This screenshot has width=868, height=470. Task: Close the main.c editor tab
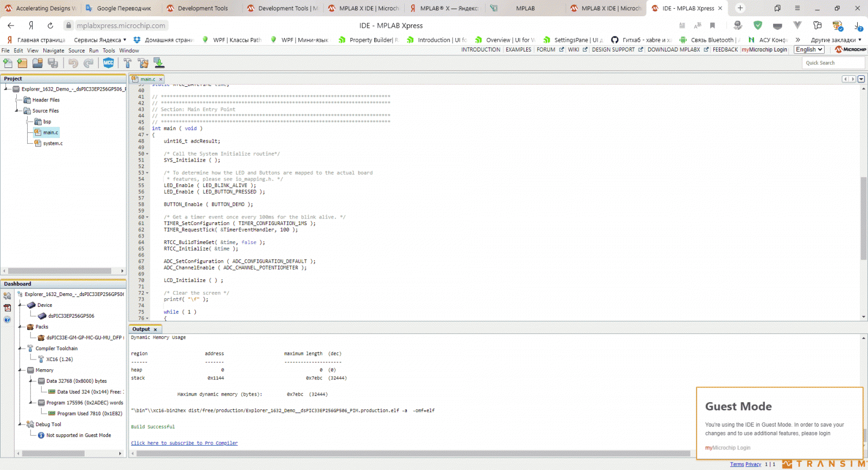[x=161, y=79]
